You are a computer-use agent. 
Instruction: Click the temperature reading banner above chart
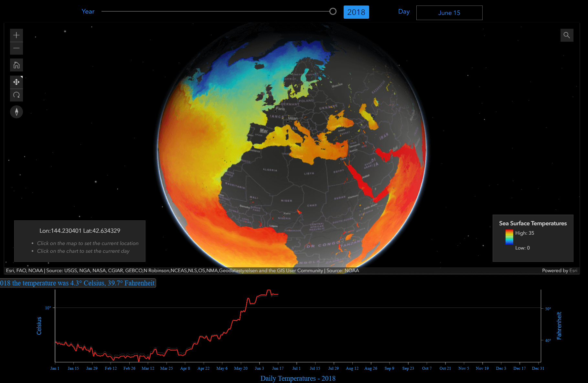point(78,283)
